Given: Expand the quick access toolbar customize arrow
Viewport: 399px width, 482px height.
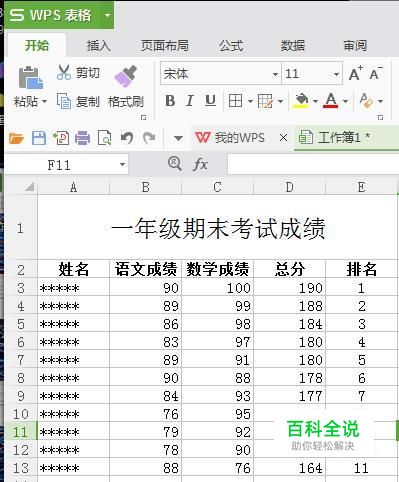Looking at the screenshot, I should [x=178, y=138].
